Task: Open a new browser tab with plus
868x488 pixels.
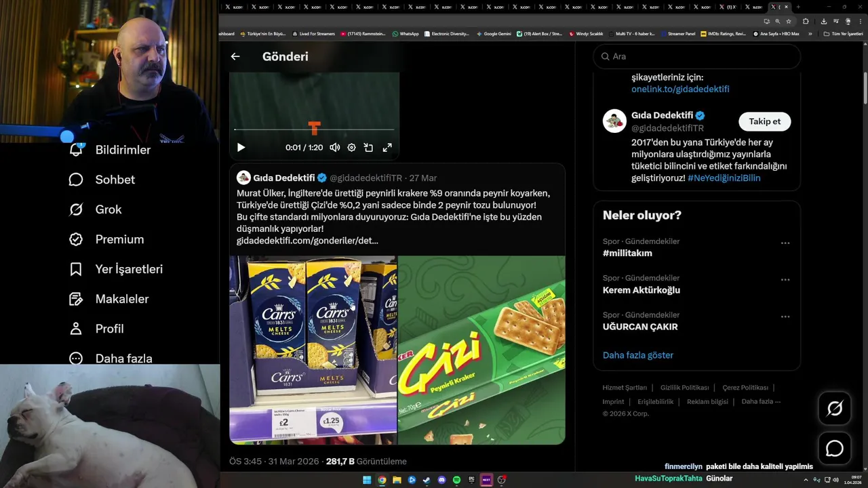Action: point(798,7)
